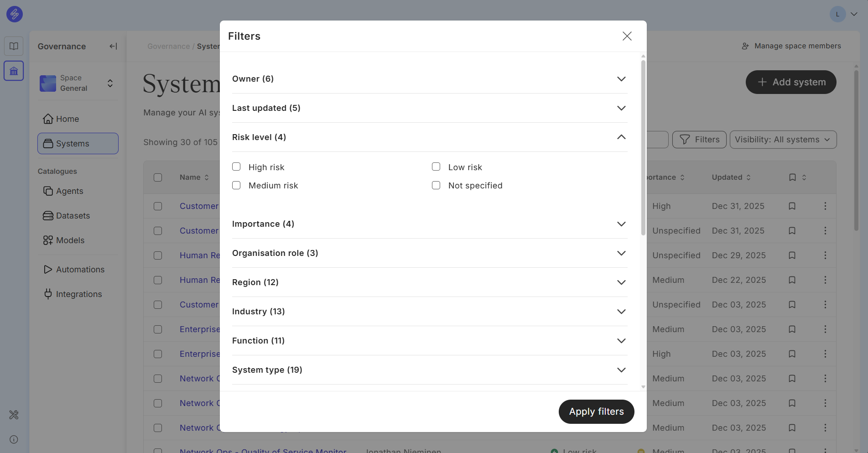The image size is (868, 453).
Task: Enable the Medium risk filter checkbox
Action: pyautogui.click(x=236, y=185)
